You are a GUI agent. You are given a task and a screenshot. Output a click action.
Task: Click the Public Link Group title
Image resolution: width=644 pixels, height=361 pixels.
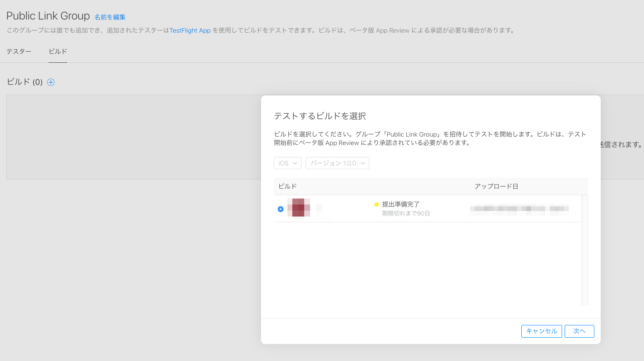48,16
